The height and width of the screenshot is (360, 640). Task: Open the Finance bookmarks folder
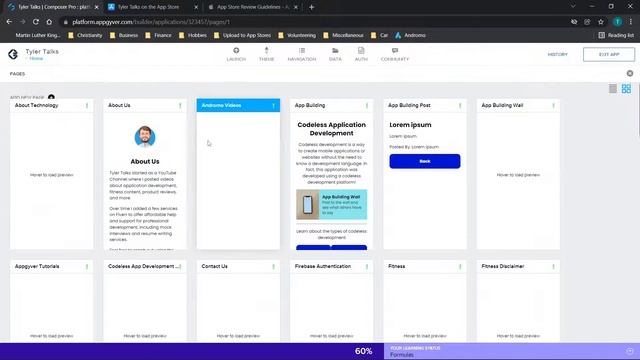(158, 35)
